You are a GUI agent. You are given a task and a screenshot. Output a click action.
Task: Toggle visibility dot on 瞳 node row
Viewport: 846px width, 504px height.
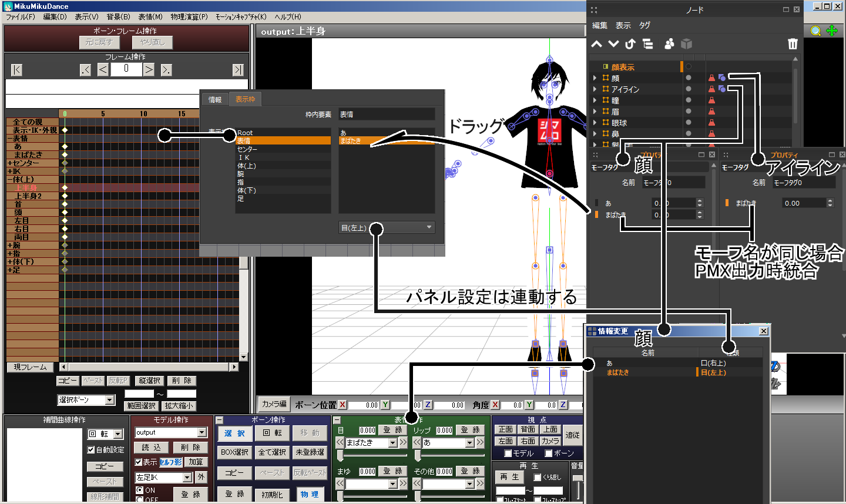click(x=689, y=100)
